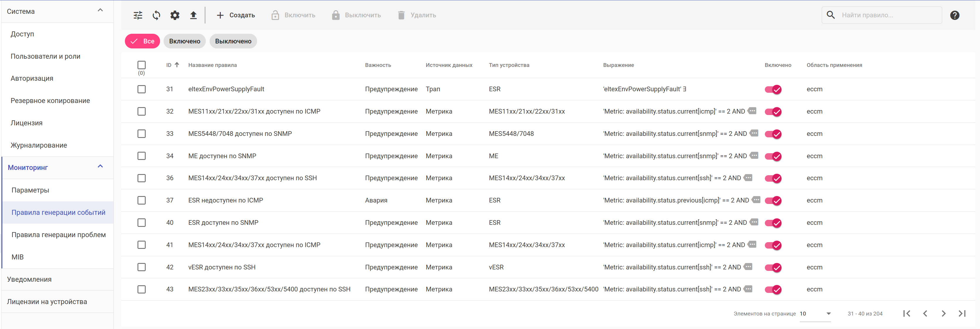
Task: Check the box for rule ID 37
Action: (x=142, y=200)
